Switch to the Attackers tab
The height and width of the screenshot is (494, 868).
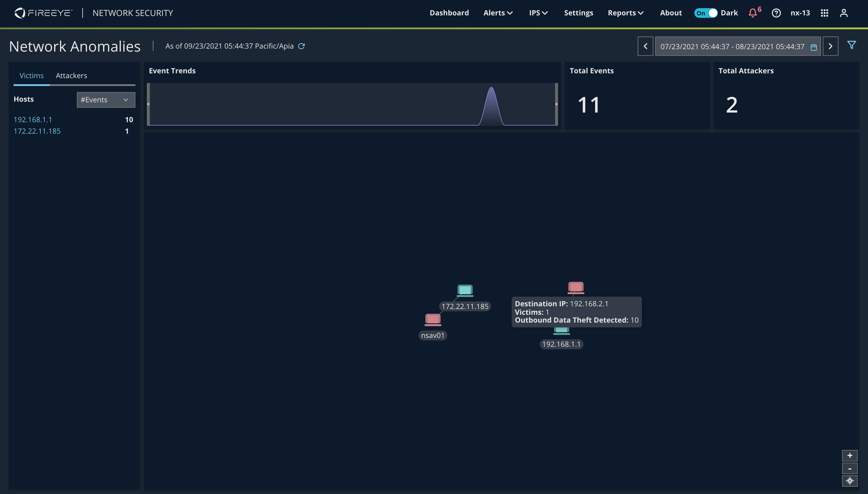coord(71,76)
